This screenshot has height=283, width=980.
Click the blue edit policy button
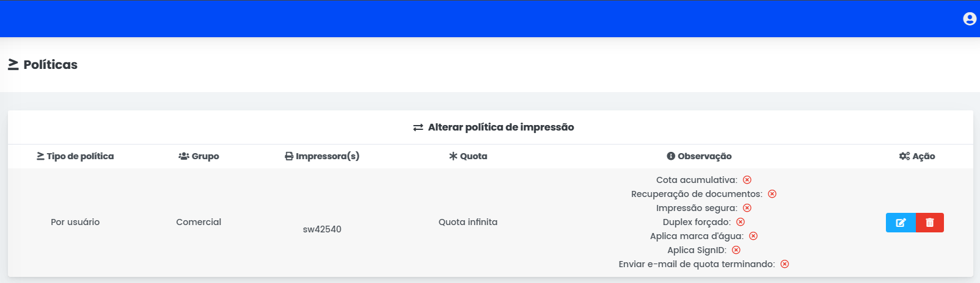click(x=901, y=223)
